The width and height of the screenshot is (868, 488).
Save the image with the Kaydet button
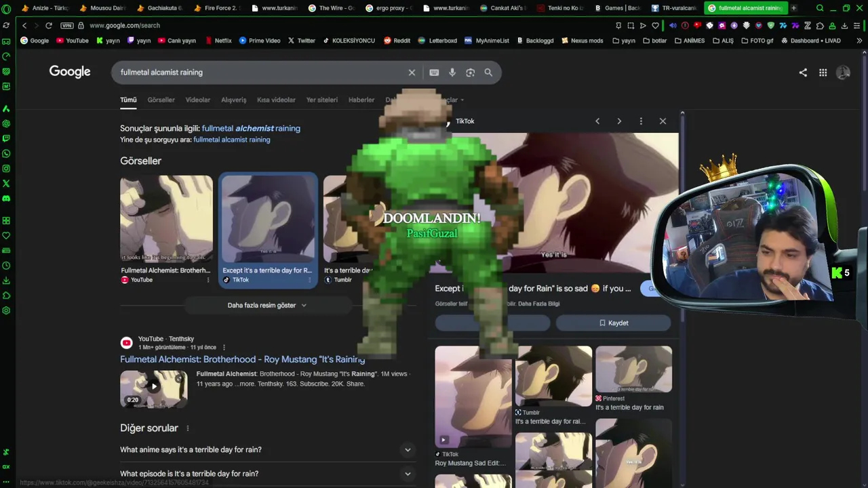point(613,323)
